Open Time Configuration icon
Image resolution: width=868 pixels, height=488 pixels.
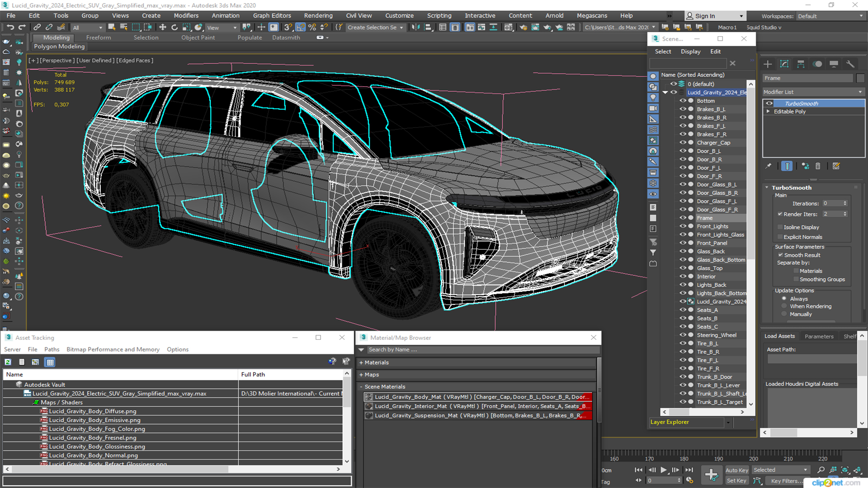689,480
